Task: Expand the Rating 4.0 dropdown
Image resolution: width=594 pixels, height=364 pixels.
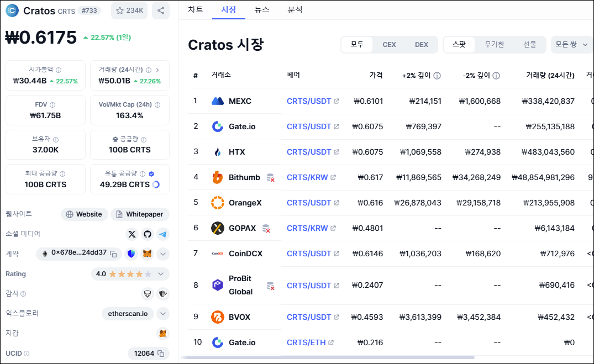Action: (130, 274)
